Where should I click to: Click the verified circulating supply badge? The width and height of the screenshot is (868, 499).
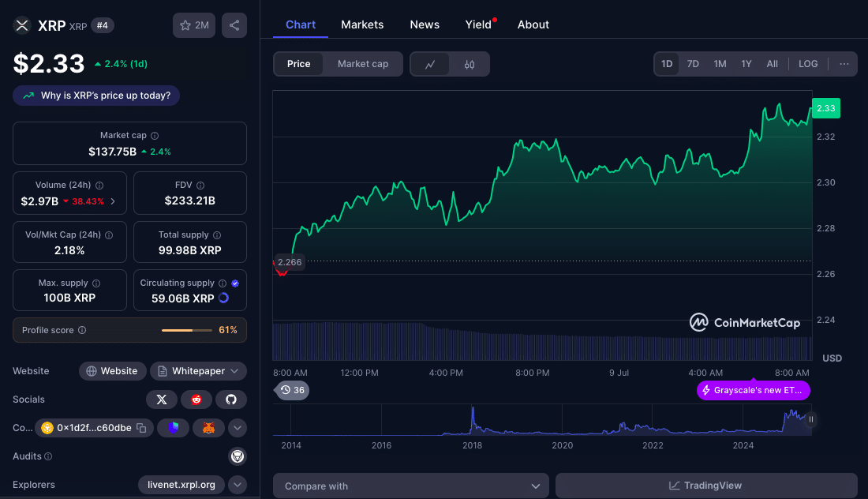pyautogui.click(x=235, y=283)
